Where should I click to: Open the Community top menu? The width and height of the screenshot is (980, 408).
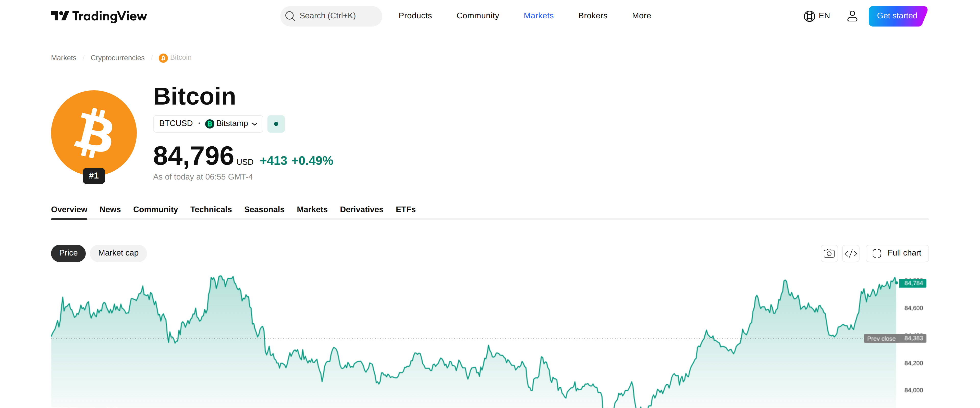[477, 16]
